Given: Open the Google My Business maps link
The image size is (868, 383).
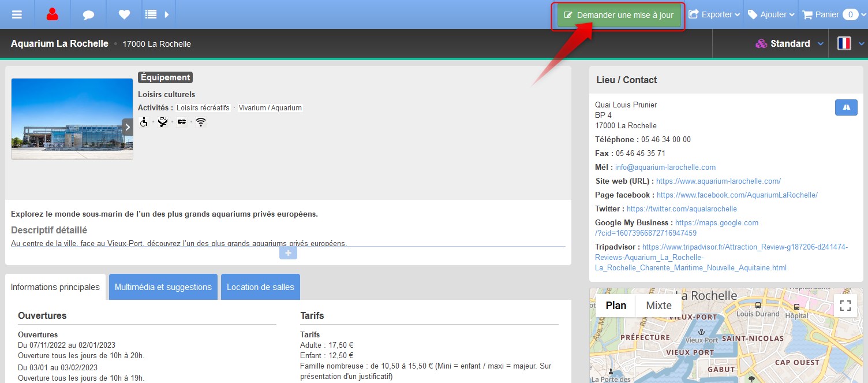Looking at the screenshot, I should (717, 222).
